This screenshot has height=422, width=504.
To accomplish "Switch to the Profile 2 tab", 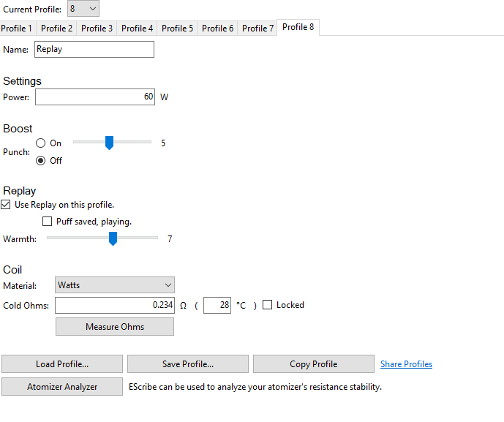I will click(x=56, y=29).
